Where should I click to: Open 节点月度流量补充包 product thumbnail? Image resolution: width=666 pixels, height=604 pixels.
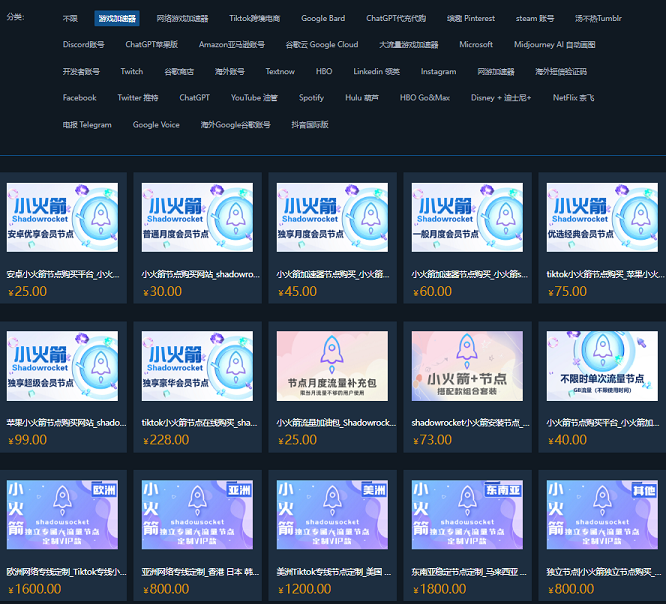pyautogui.click(x=332, y=366)
